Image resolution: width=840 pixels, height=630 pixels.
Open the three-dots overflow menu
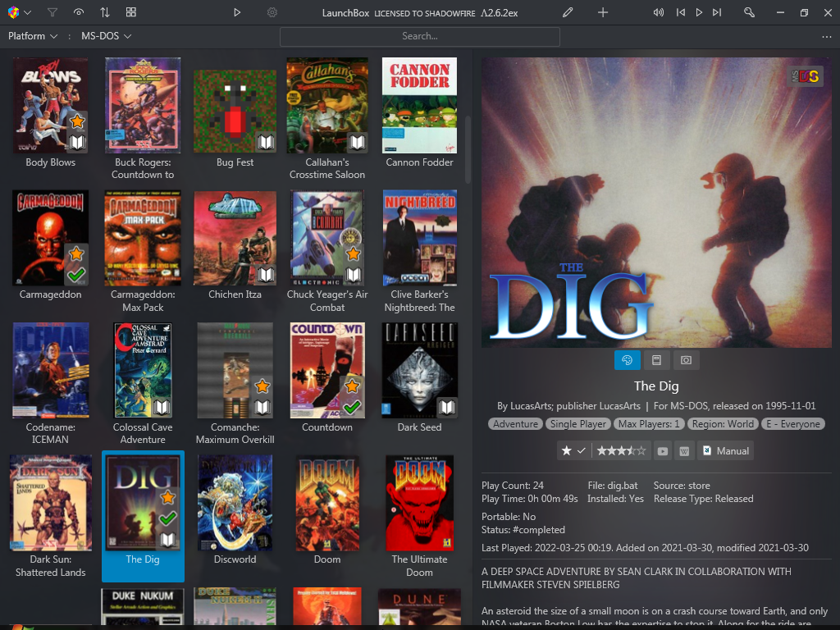coord(826,36)
